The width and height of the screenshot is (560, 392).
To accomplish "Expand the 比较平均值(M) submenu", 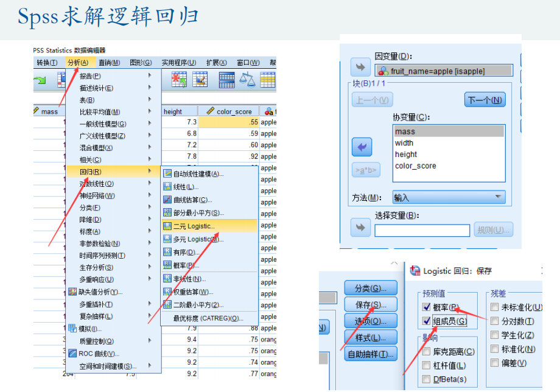I will coord(114,112).
